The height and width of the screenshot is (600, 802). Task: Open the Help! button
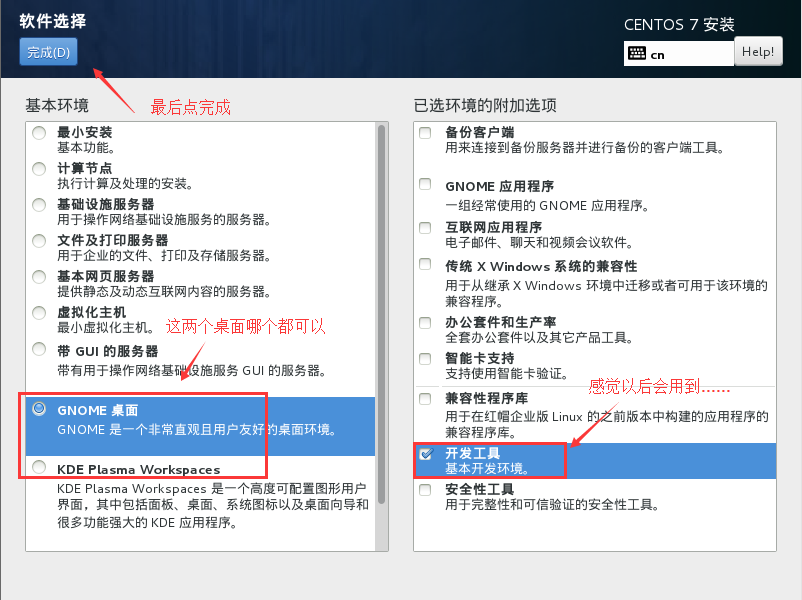pos(758,51)
